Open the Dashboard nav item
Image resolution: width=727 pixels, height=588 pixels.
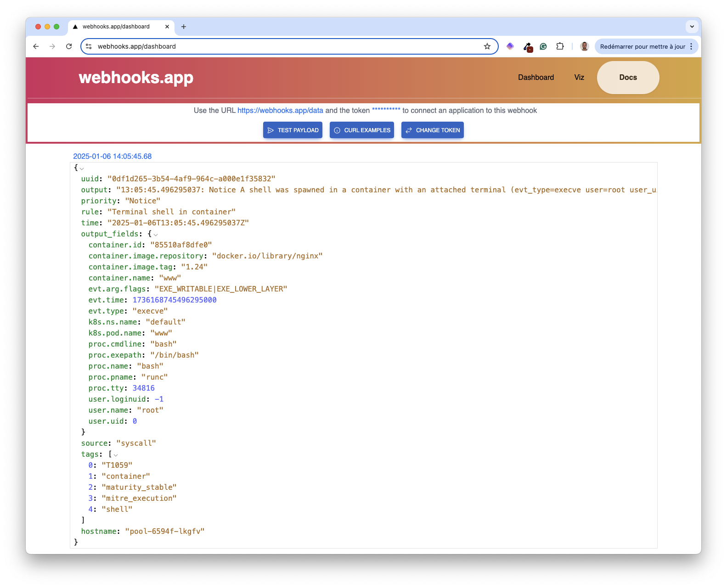click(536, 78)
